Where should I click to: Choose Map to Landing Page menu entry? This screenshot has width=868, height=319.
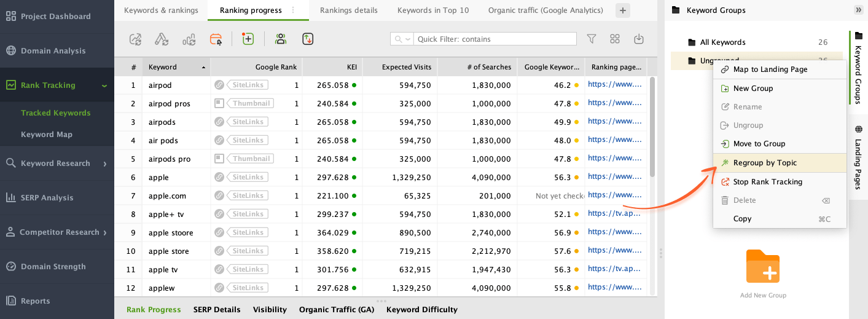[780, 69]
